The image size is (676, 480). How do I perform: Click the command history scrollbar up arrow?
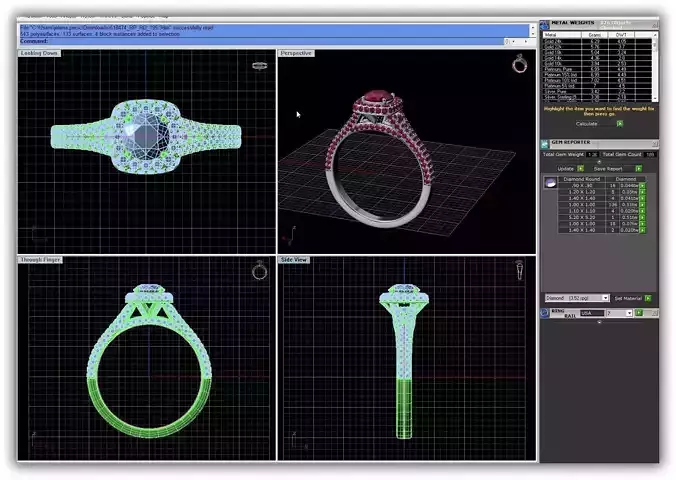[533, 27]
